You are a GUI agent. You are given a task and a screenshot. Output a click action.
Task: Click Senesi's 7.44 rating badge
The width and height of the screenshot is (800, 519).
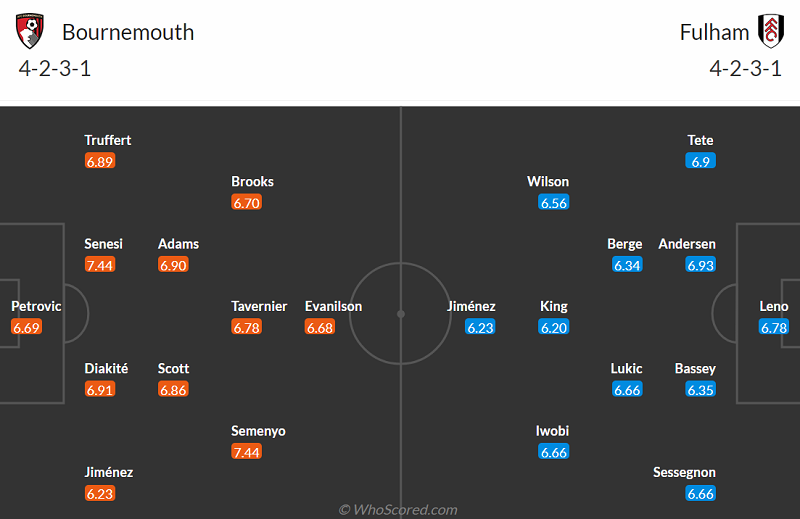[100, 265]
